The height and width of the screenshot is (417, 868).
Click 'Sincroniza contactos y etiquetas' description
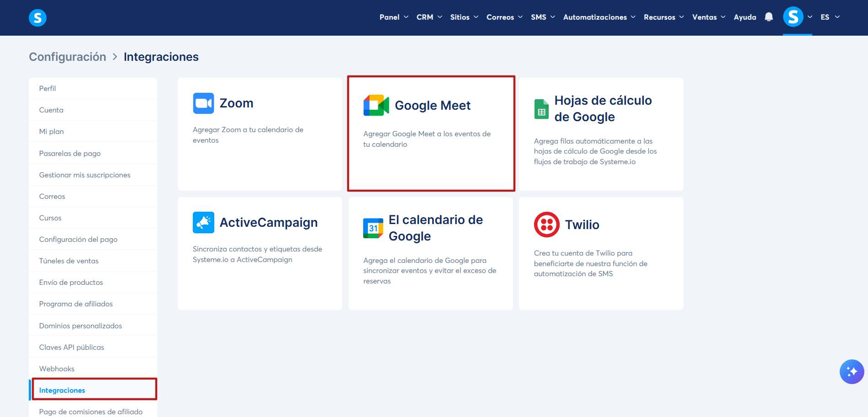pos(257,254)
